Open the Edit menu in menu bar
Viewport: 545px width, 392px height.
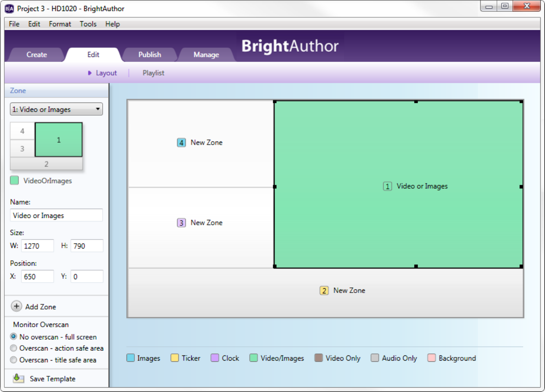point(34,24)
